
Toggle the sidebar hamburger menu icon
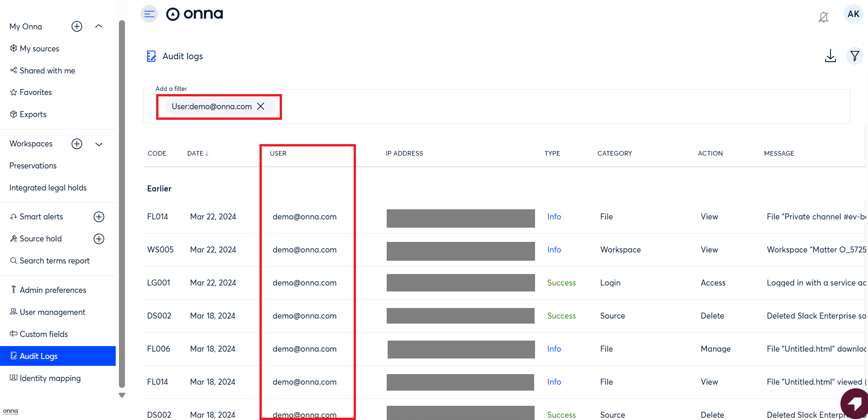[x=149, y=14]
